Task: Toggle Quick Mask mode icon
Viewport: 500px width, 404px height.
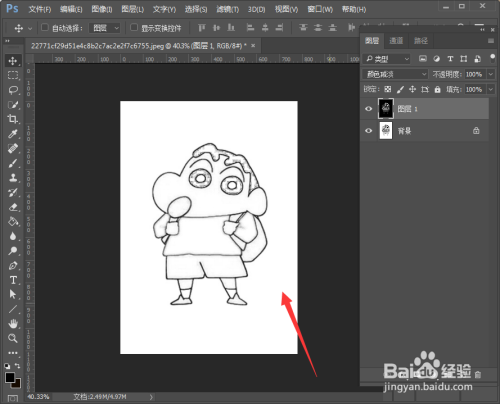Action: [x=13, y=398]
